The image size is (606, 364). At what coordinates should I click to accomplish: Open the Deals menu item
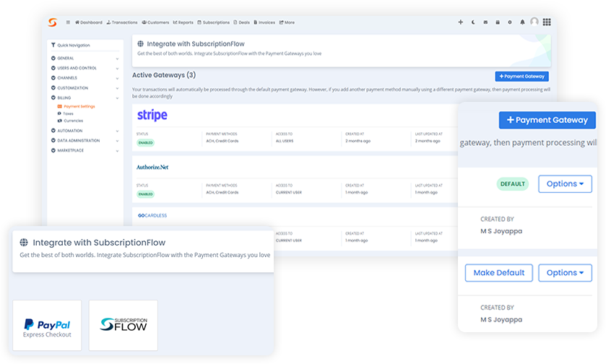(241, 22)
